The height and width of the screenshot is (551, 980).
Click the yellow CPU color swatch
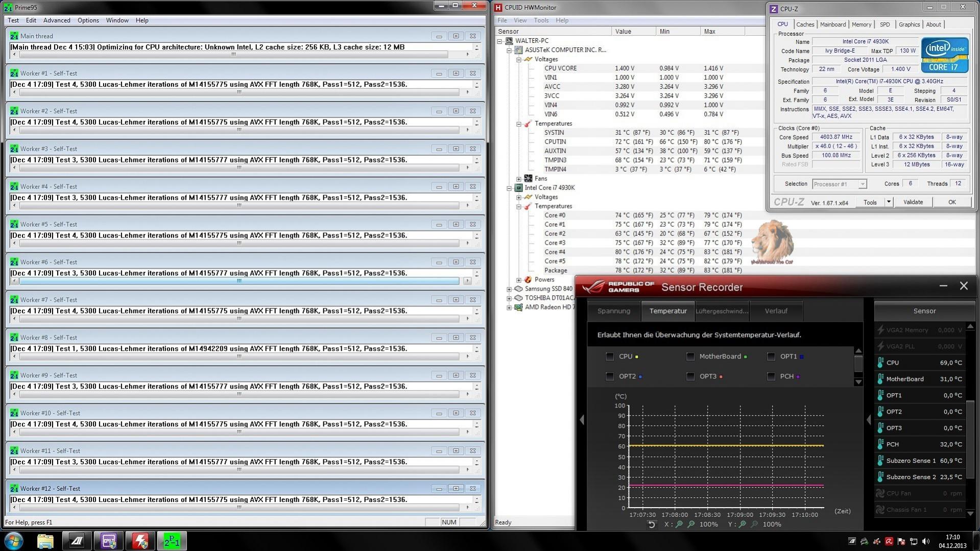[637, 357]
